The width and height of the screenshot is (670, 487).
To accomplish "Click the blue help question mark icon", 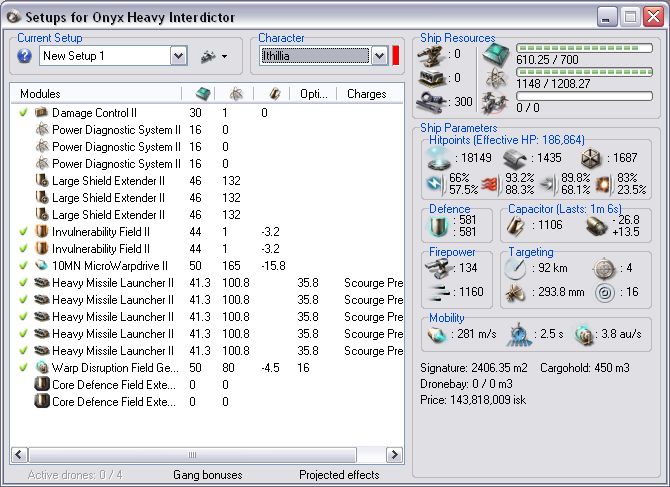I will (x=25, y=56).
